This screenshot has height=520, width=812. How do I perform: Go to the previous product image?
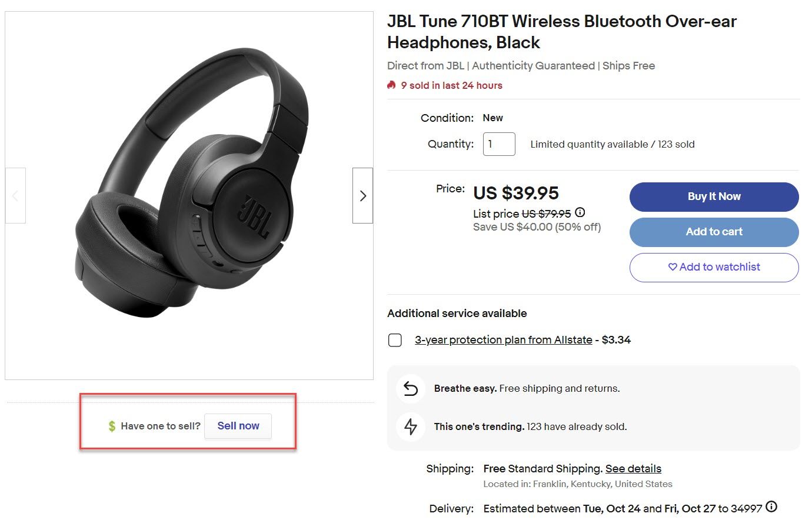pyautogui.click(x=15, y=195)
